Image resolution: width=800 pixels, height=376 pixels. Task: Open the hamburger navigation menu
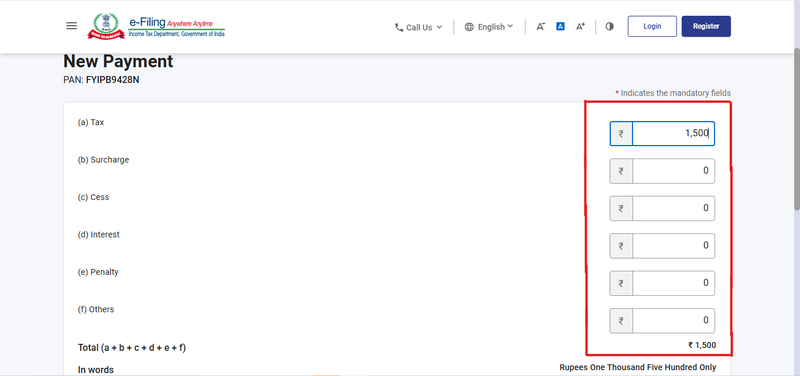(x=71, y=26)
